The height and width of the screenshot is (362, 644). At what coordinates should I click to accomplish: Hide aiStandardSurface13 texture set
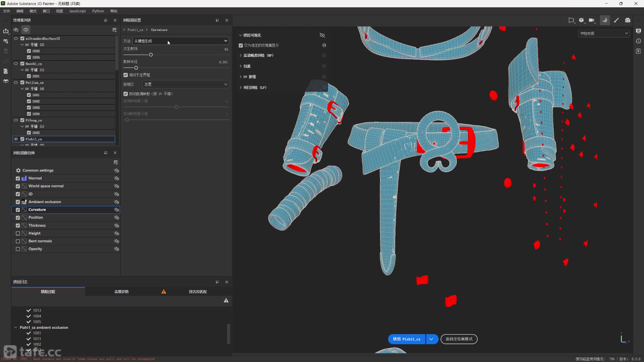coord(16,39)
